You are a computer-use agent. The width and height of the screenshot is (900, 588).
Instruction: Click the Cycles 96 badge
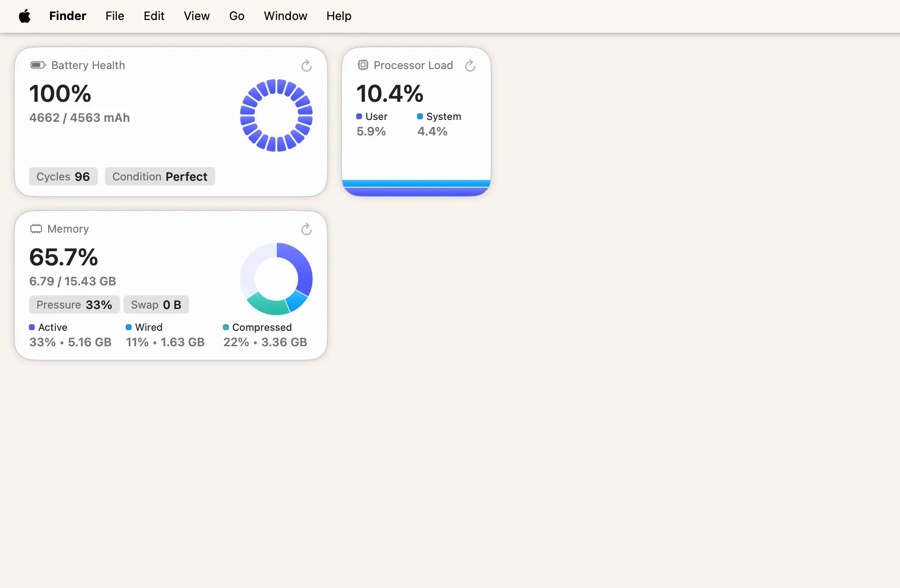(x=63, y=176)
